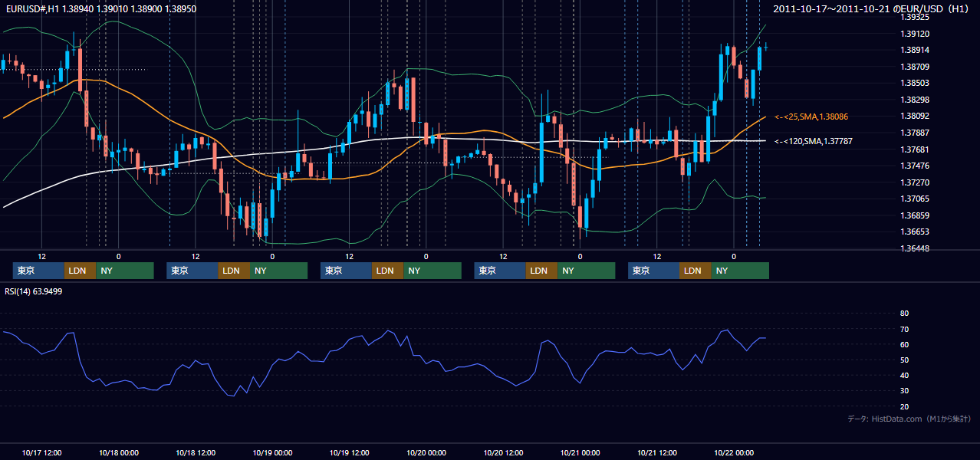Click price axis value 1.37476

tap(915, 166)
